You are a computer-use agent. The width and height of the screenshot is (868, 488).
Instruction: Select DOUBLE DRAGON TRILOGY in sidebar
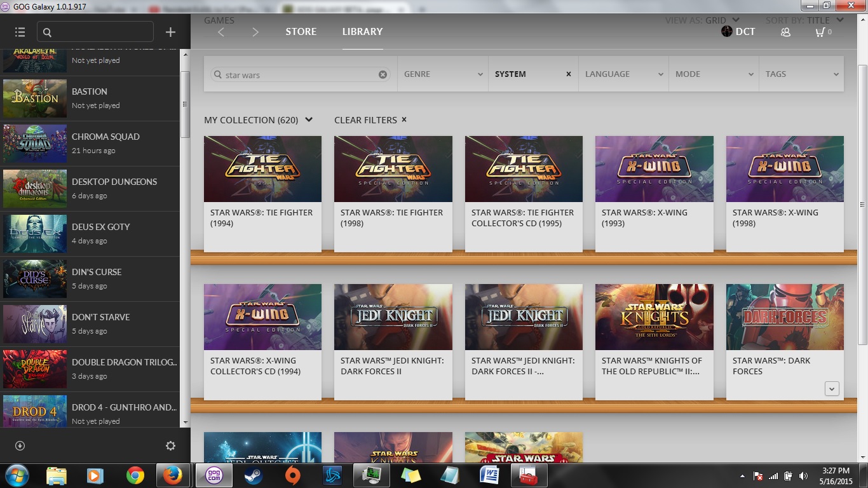90,369
